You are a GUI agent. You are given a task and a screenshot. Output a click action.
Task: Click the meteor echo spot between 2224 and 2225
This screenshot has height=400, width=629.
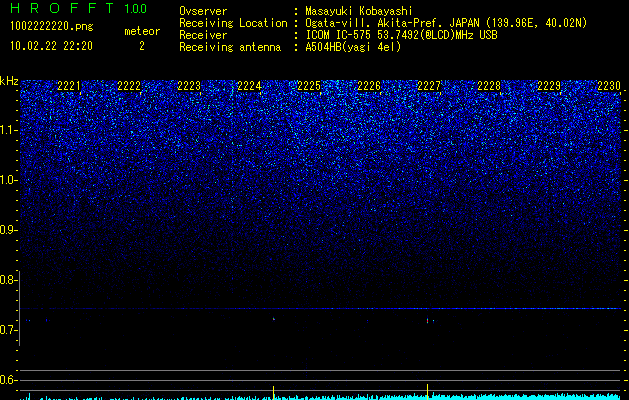coord(274,319)
